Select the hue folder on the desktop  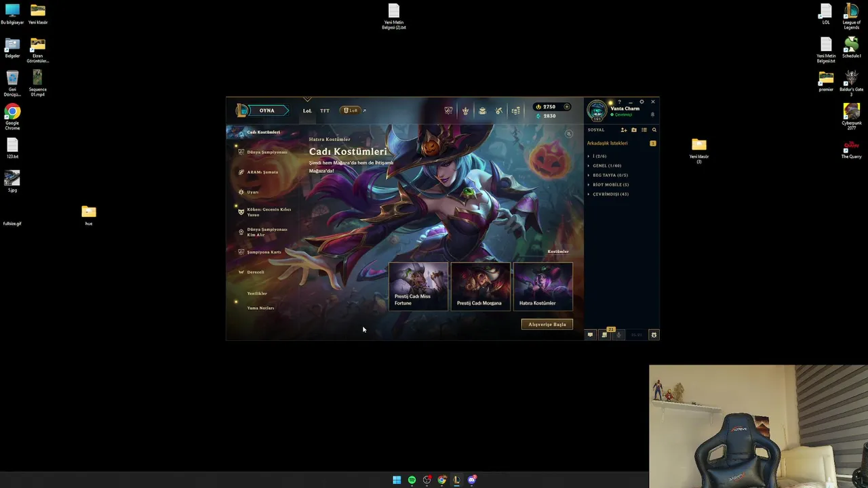click(89, 216)
